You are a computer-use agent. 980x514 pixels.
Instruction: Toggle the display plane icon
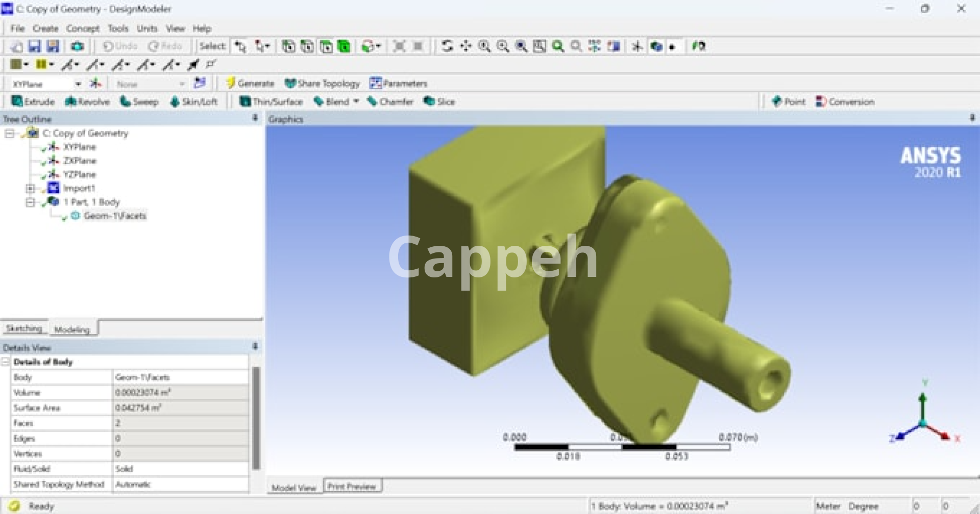637,46
